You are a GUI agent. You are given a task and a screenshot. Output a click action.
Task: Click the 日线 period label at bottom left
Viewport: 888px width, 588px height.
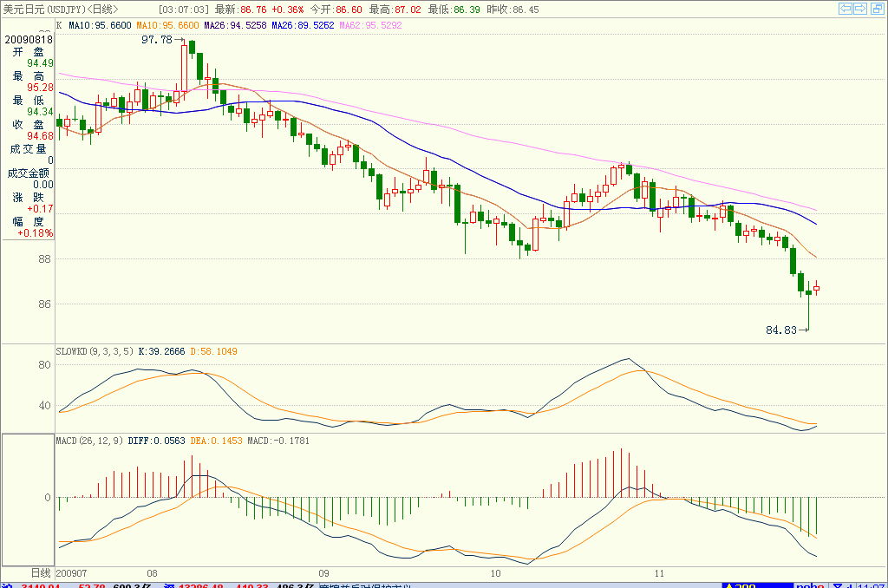(41, 572)
